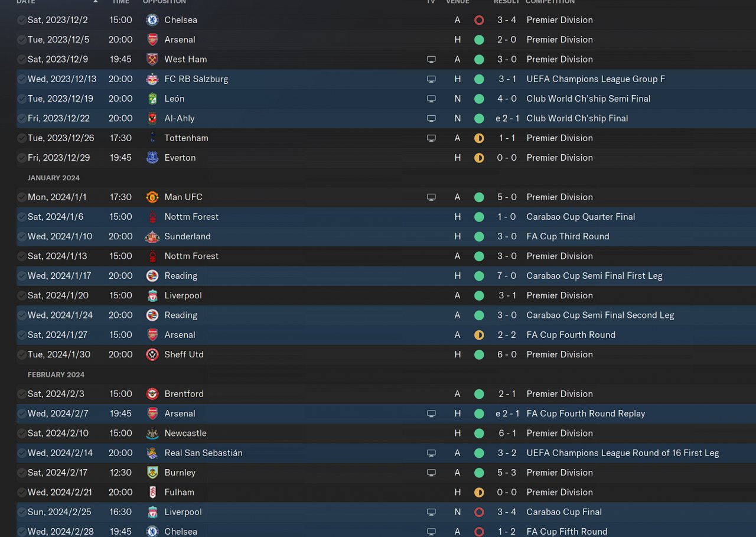Click the green win indicator for Sheff Utd match
Viewport: 756px width, 537px height.
(x=479, y=354)
